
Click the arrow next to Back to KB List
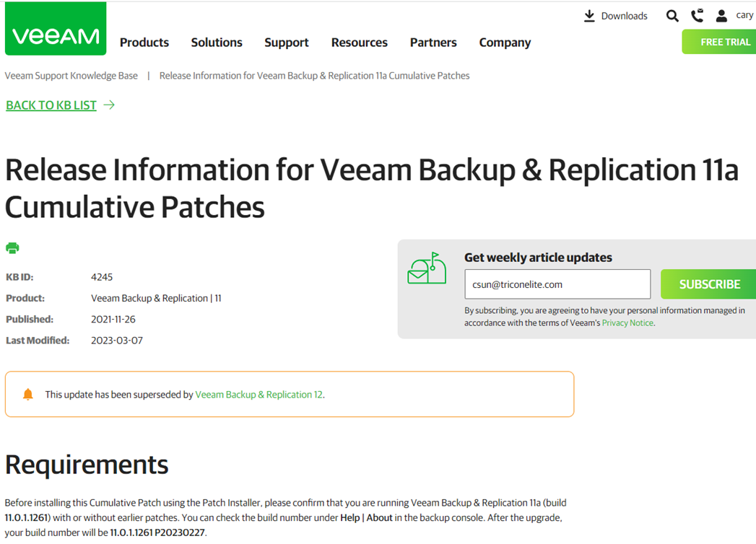click(x=110, y=105)
